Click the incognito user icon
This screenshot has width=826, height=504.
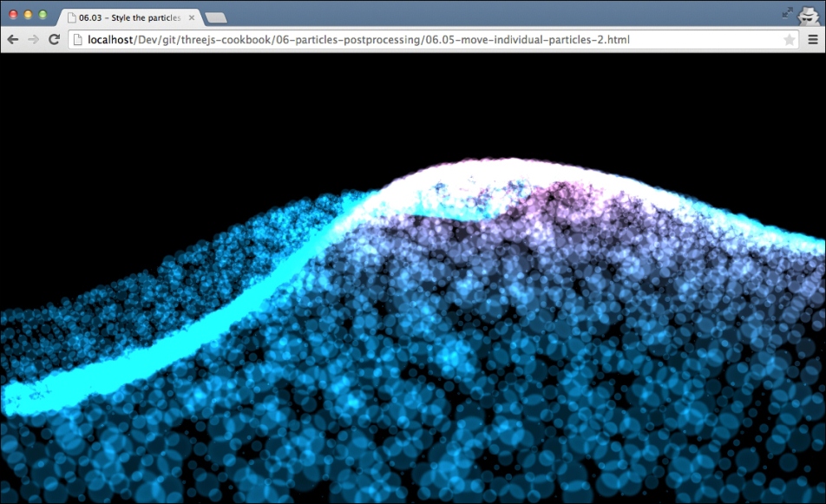tap(808, 15)
